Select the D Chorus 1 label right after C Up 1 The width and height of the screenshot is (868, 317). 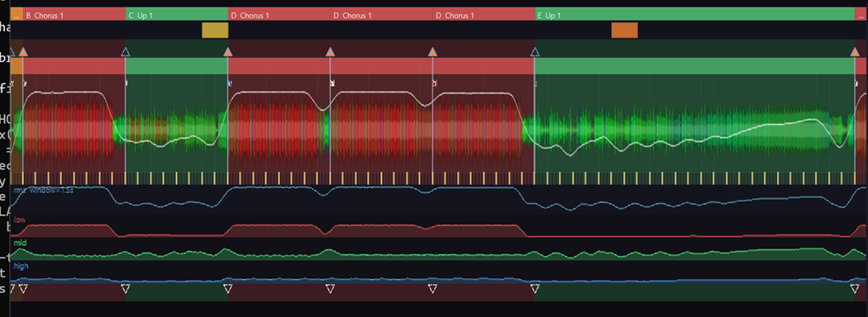[x=279, y=14]
